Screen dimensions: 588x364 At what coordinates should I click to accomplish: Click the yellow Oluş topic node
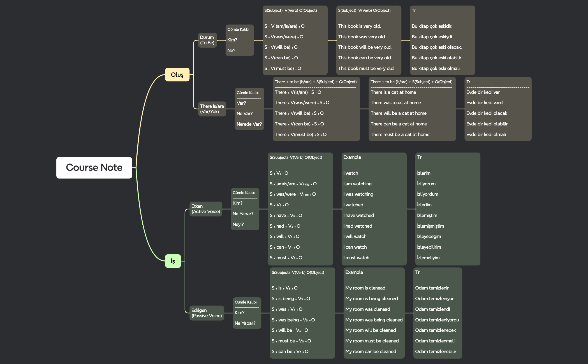[177, 74]
